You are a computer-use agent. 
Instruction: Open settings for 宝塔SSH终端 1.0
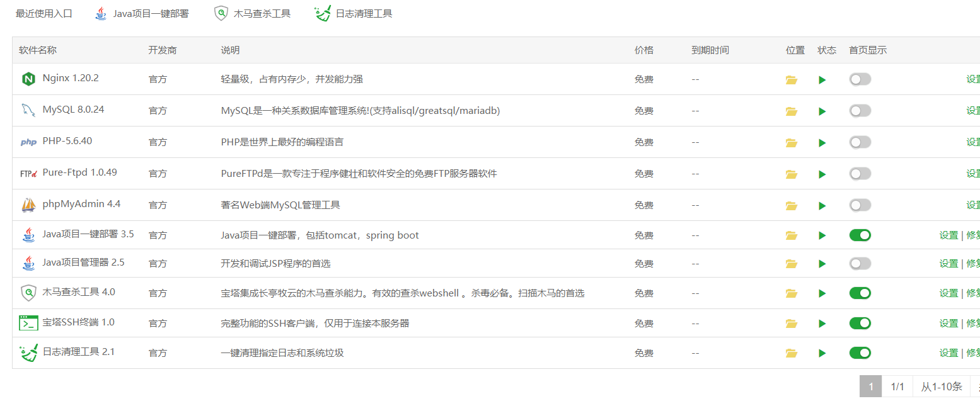click(x=948, y=324)
